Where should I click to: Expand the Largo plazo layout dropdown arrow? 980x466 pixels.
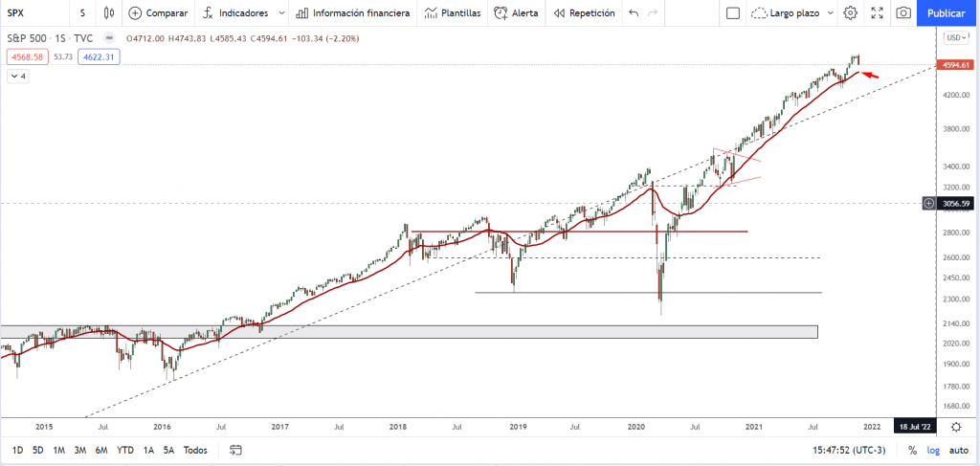coord(831,12)
